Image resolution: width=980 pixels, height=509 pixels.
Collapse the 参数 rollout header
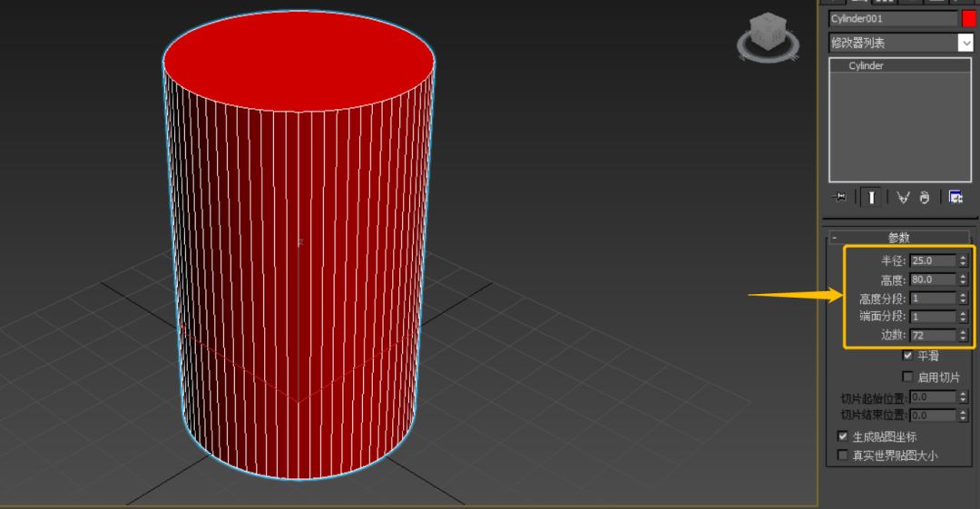(898, 238)
